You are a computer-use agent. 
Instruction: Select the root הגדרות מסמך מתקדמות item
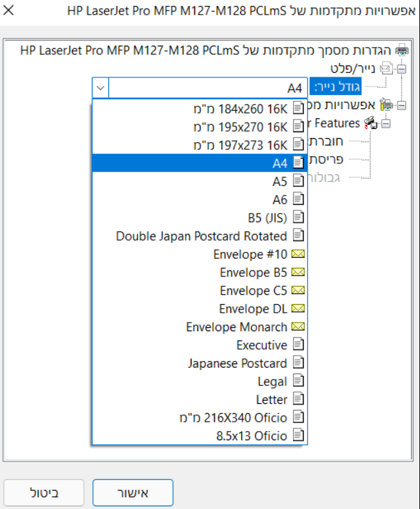click(205, 51)
